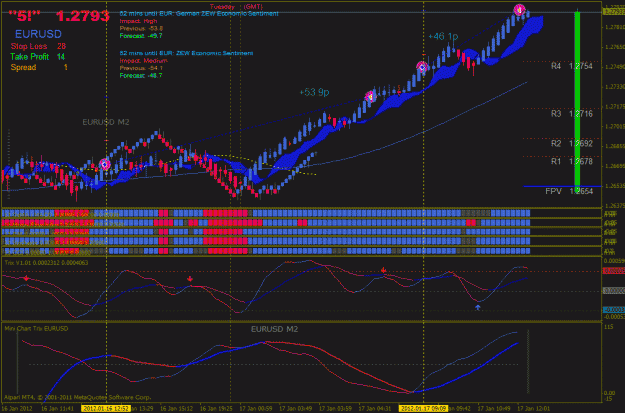Select the pink signal marker at the price peak
Viewport: 625px width, 413px height.
(519, 10)
